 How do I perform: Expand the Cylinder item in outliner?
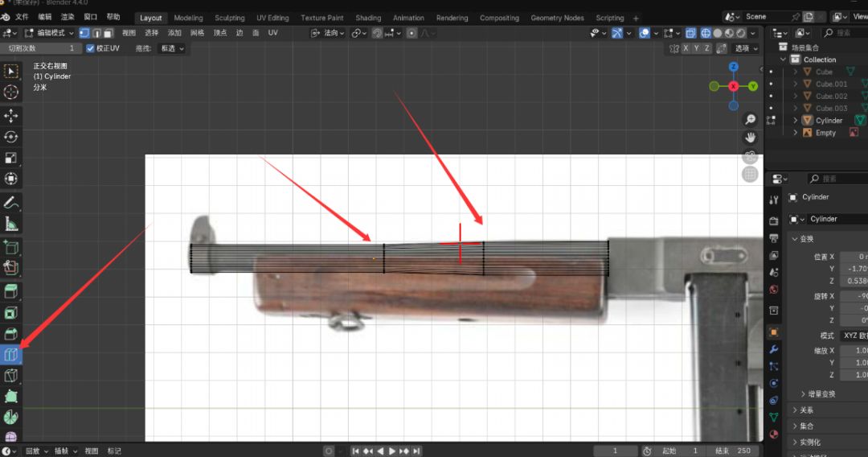pyautogui.click(x=796, y=121)
